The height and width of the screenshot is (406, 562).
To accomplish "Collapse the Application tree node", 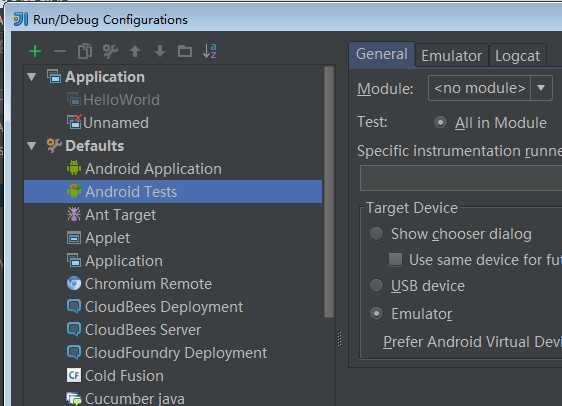I will 32,77.
